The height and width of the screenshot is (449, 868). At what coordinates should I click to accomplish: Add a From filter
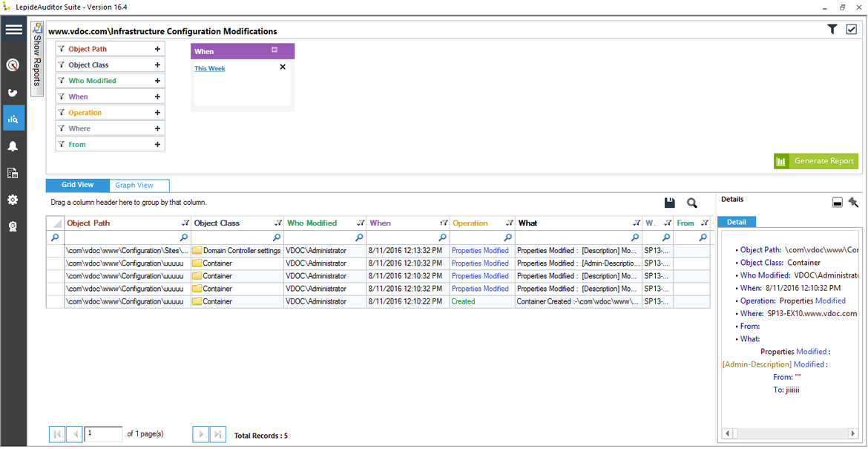point(157,145)
